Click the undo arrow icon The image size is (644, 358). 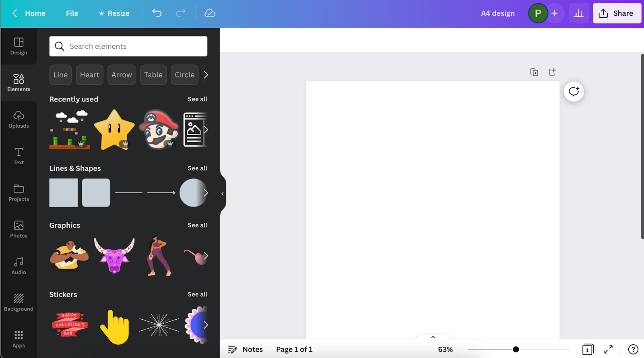coord(157,13)
